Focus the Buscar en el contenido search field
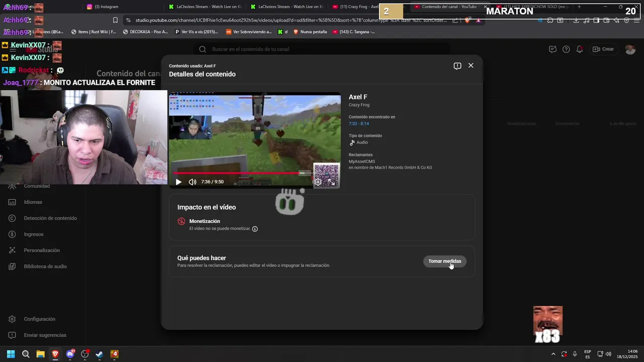The width and height of the screenshot is (644, 362). (322, 49)
